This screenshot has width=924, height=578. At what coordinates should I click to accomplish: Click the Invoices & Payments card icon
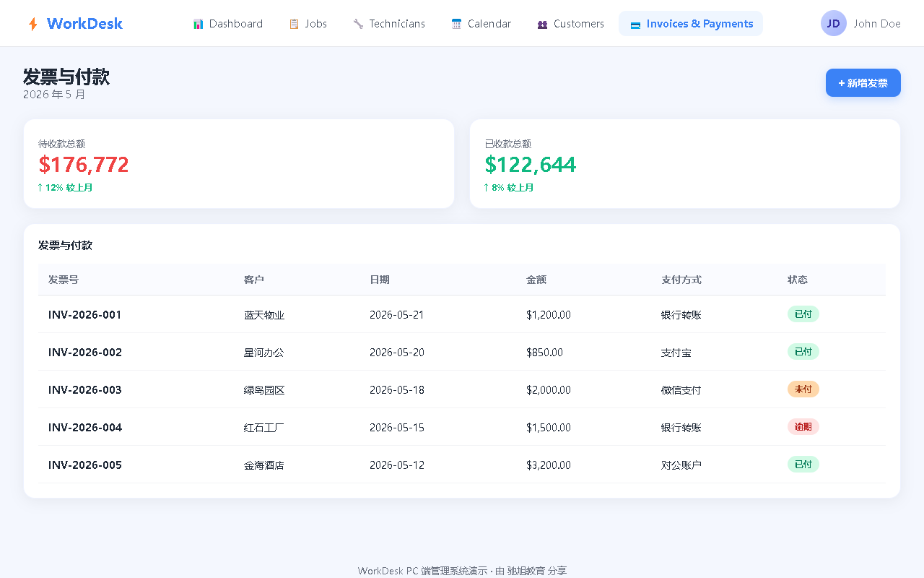coord(635,24)
